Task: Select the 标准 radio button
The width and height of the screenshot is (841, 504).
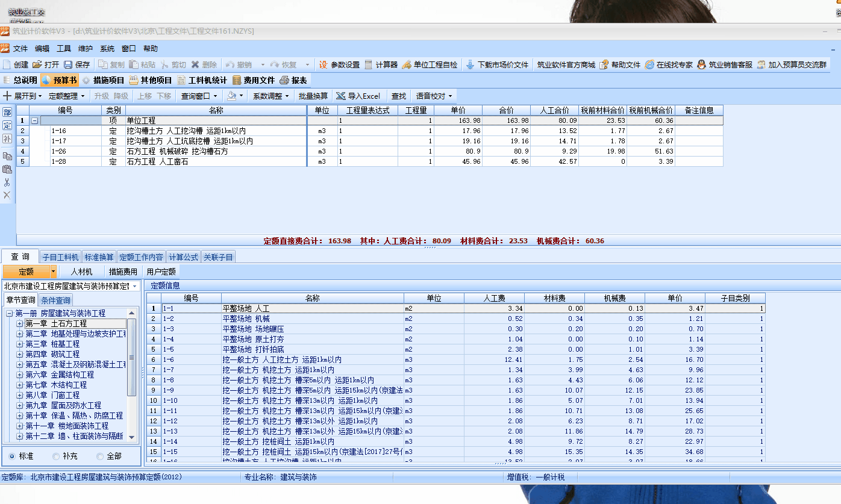Action: [12, 456]
